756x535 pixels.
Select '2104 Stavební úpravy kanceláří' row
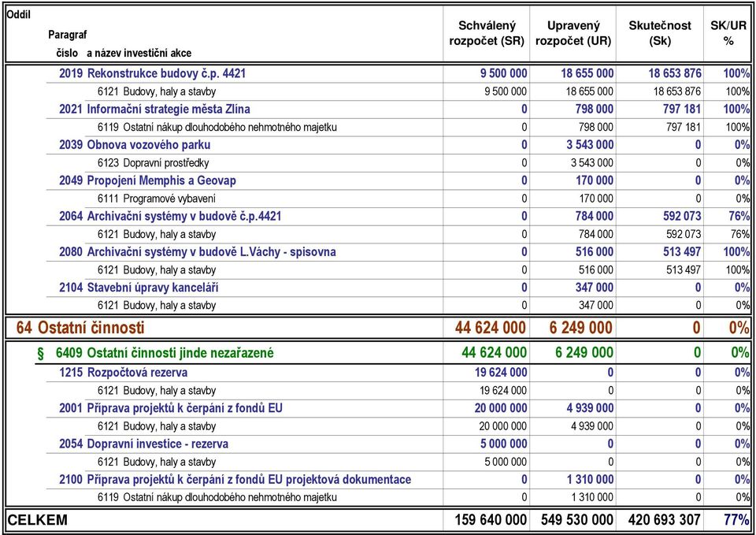click(398, 288)
